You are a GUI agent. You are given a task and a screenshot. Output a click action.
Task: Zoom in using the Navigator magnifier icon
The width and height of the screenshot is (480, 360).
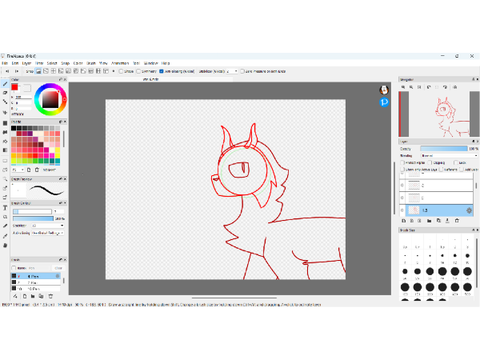pyautogui.click(x=403, y=87)
